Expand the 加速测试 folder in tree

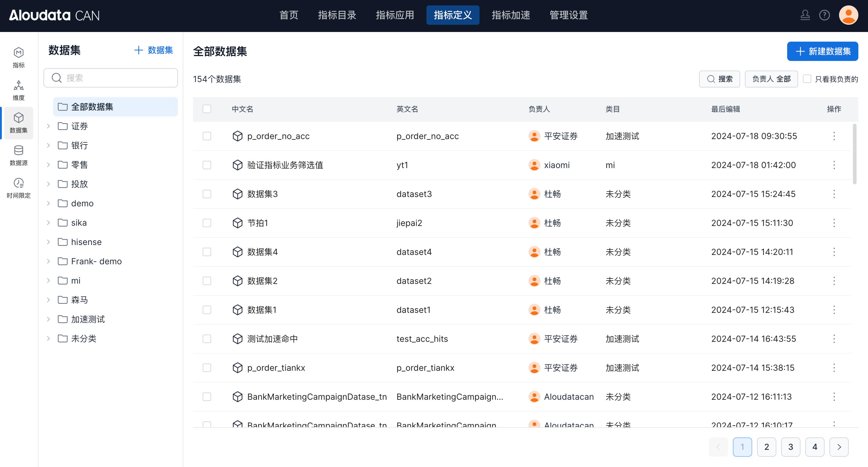[x=49, y=319]
